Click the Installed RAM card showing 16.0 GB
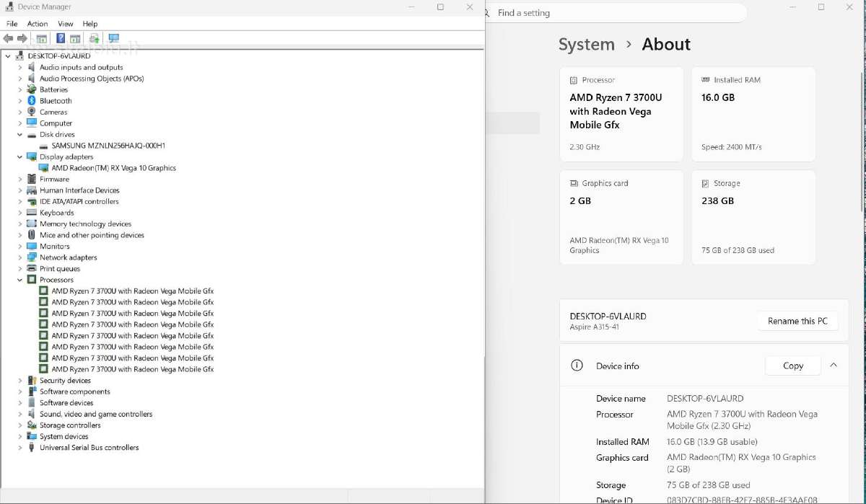Screen dimensions: 866x504 pos(753,114)
